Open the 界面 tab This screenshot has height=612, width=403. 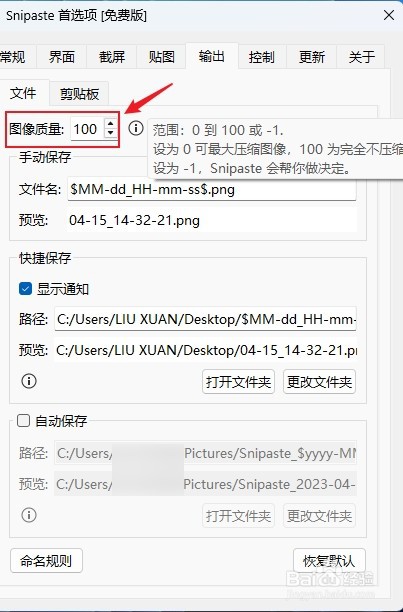[62, 57]
